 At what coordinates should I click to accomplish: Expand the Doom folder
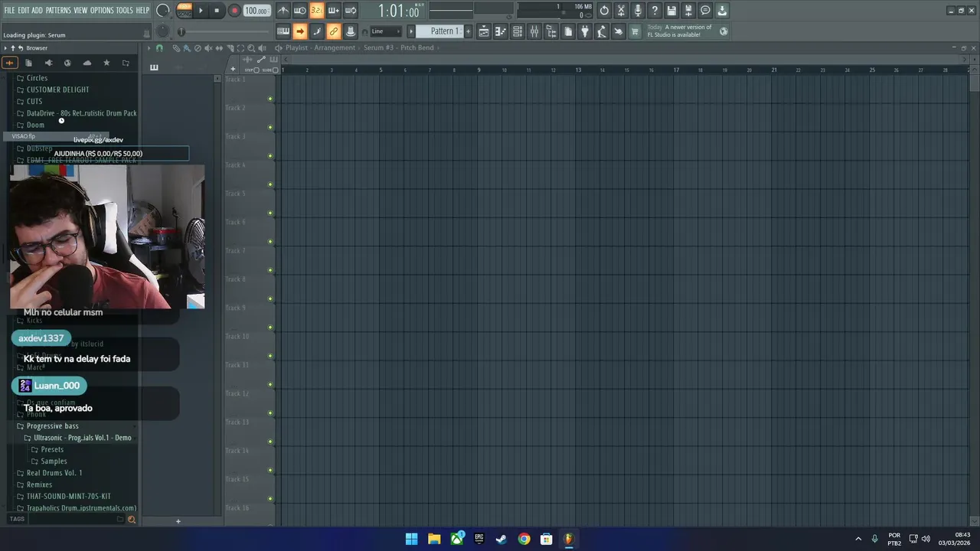pyautogui.click(x=35, y=125)
